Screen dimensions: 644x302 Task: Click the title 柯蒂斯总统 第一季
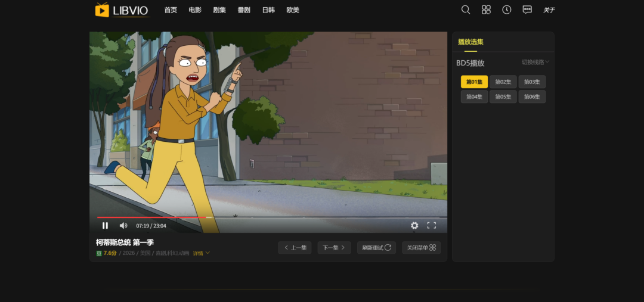125,242
